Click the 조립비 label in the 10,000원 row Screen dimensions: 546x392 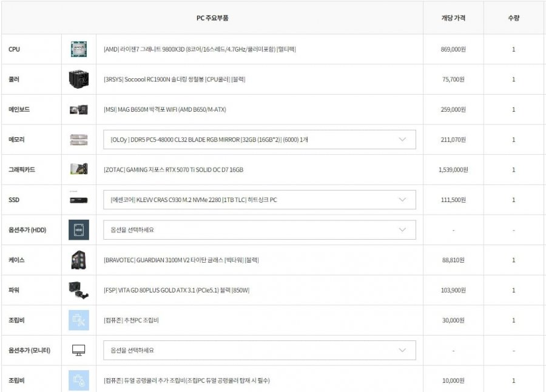tap(16, 380)
